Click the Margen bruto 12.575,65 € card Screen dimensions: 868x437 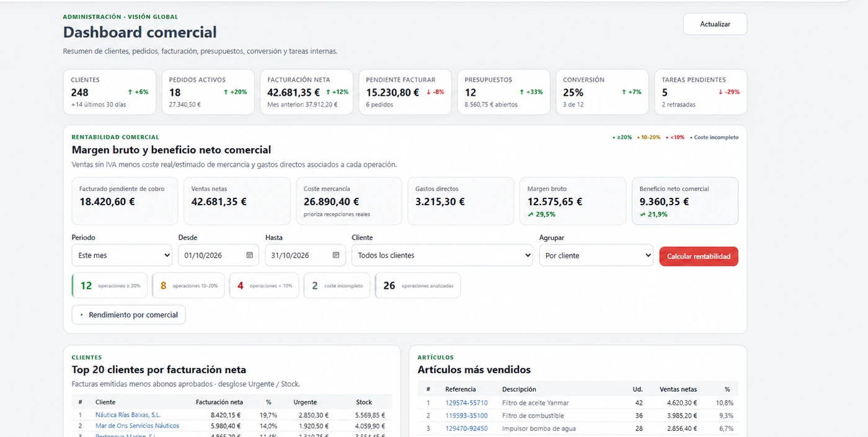pyautogui.click(x=573, y=201)
